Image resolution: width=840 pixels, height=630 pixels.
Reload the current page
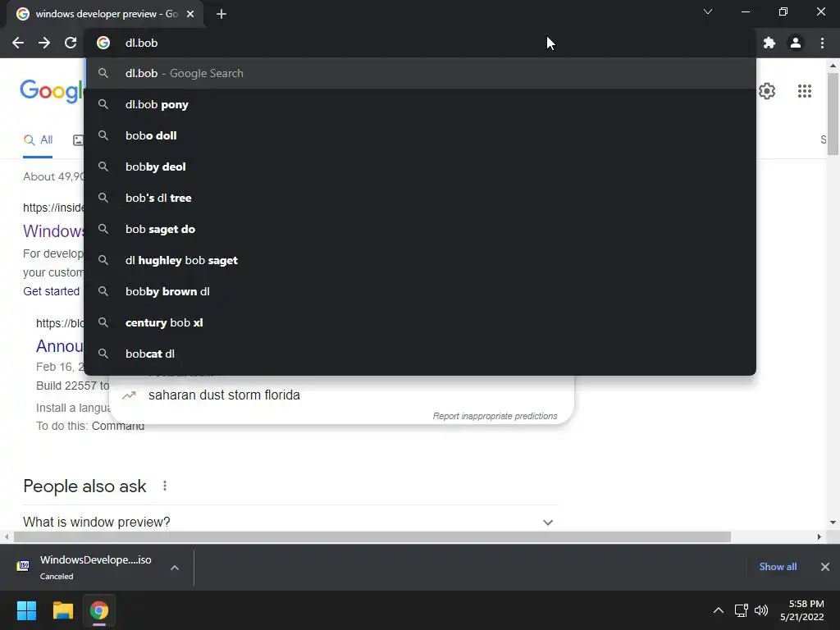(x=71, y=43)
